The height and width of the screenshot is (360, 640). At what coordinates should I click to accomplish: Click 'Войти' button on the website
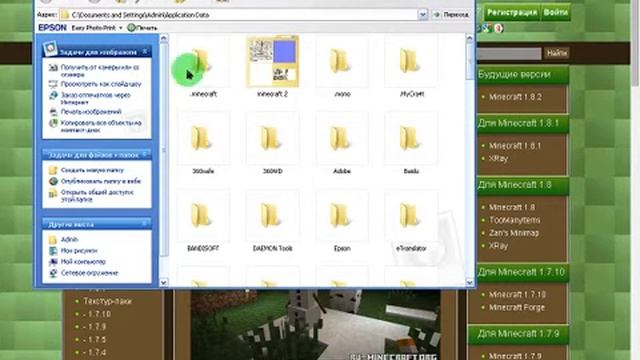555,13
